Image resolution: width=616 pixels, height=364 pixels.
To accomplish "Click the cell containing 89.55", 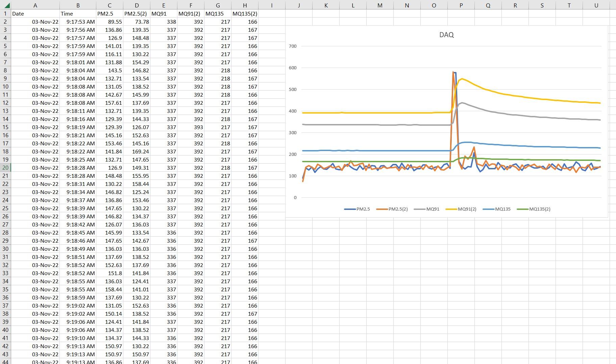I will [x=109, y=22].
